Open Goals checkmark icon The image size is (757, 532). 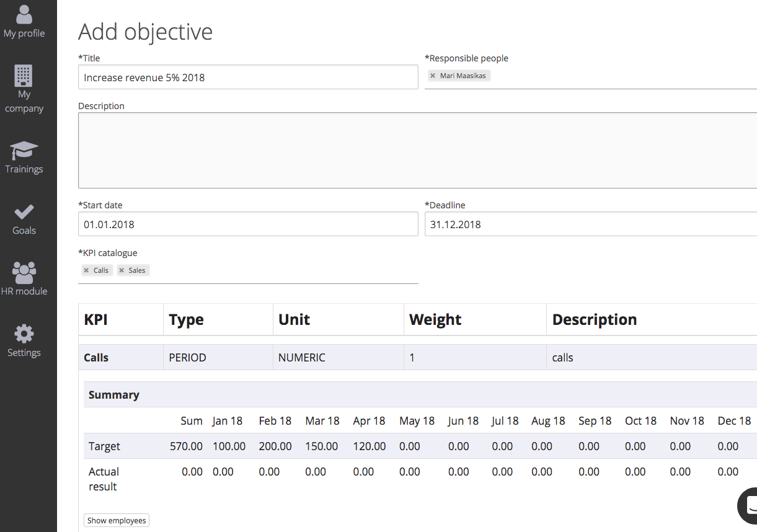coord(24,212)
